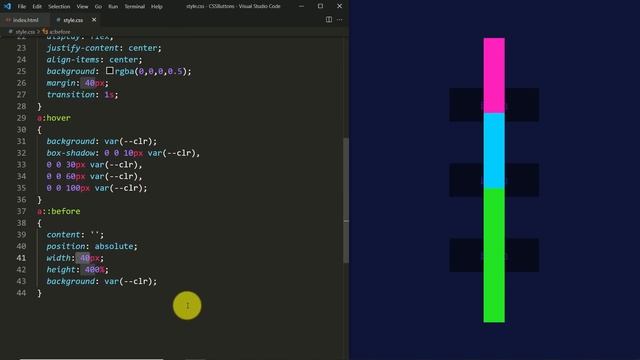This screenshot has height=360, width=640.
Task: Open the editor More Actions menu
Action: (340, 20)
